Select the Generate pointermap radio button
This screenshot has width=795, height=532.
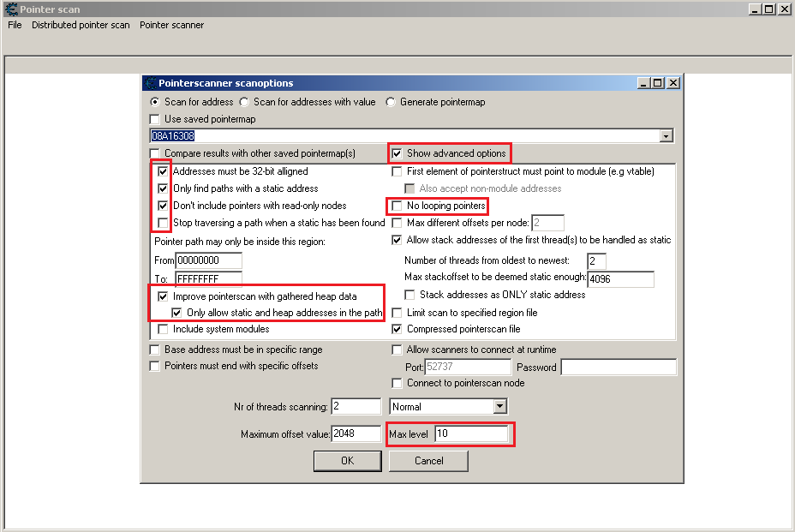pyautogui.click(x=391, y=102)
